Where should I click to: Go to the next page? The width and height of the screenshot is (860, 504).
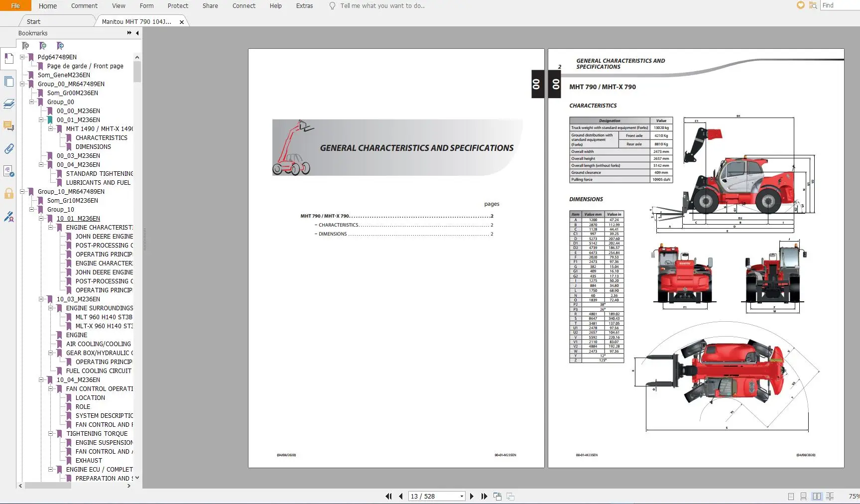coord(472,496)
